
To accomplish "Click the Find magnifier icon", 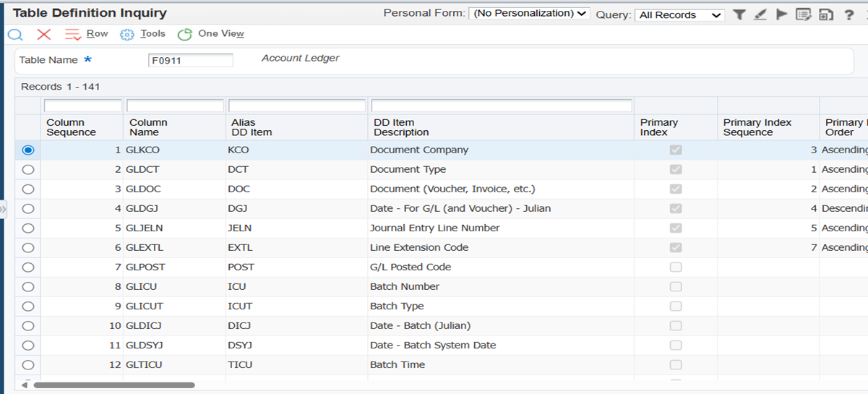I will coord(15,35).
